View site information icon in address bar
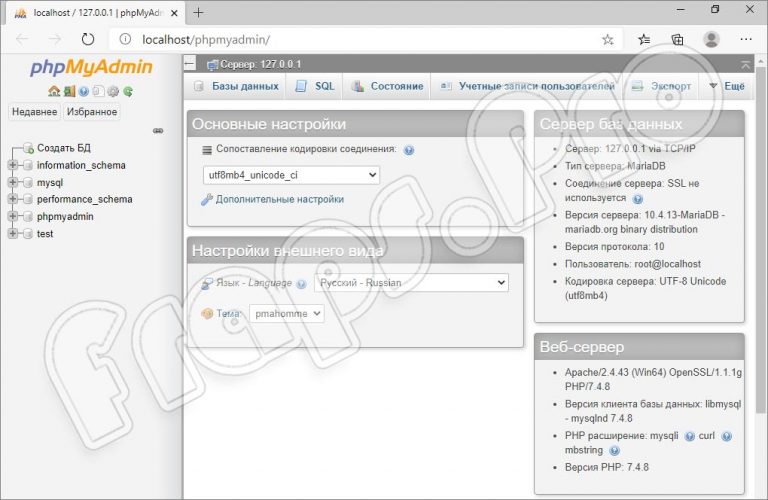Viewport: 768px width, 500px height. pos(125,39)
